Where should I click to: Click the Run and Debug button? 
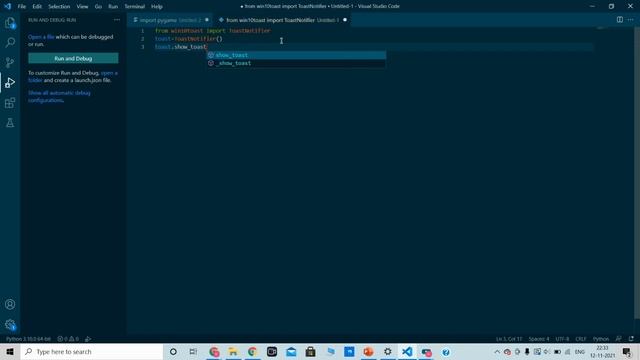(73, 58)
